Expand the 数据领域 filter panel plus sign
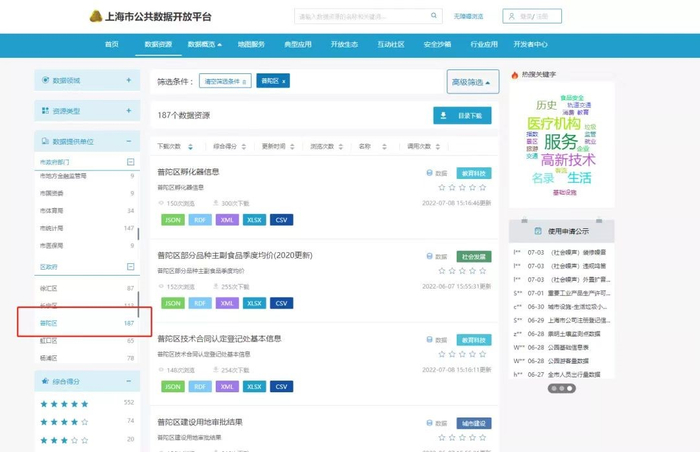This screenshot has height=452, width=700. coord(129,80)
